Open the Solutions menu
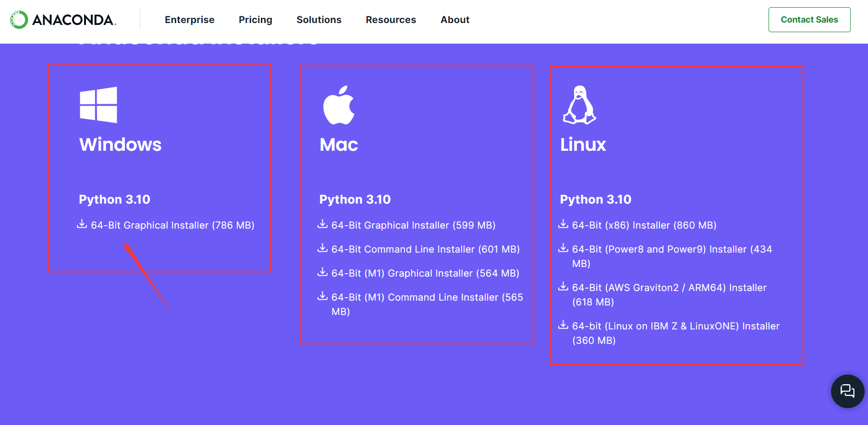 click(x=319, y=20)
